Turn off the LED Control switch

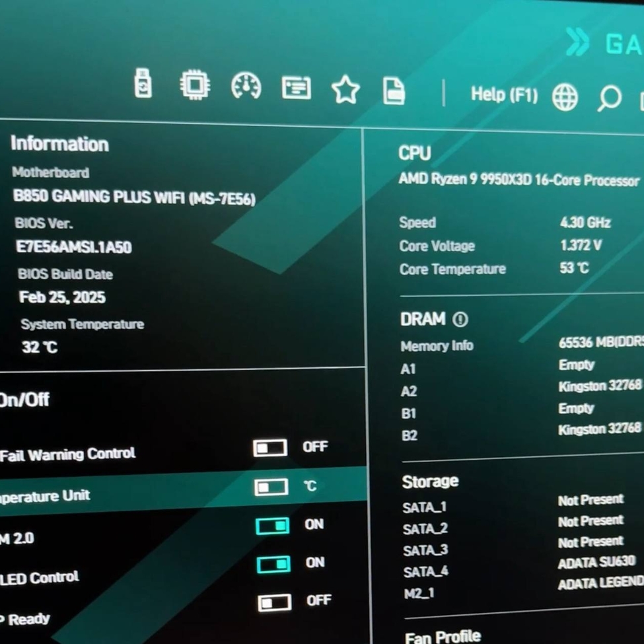point(273,564)
